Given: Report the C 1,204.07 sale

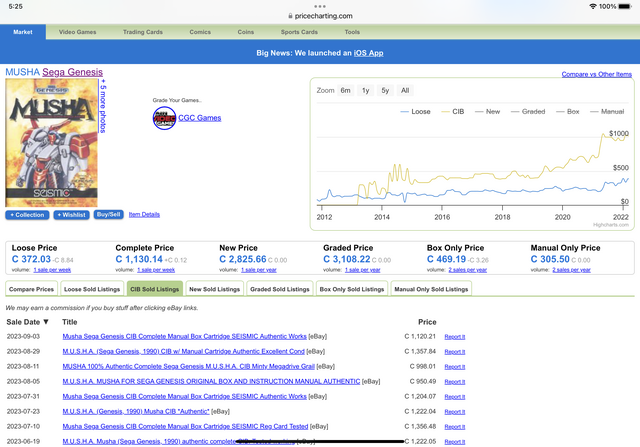Looking at the screenshot, I should click(455, 397).
